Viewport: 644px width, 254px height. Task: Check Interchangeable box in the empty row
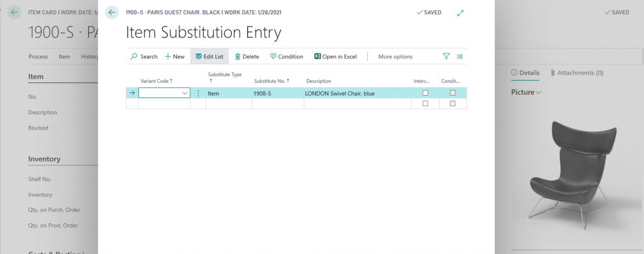click(425, 104)
